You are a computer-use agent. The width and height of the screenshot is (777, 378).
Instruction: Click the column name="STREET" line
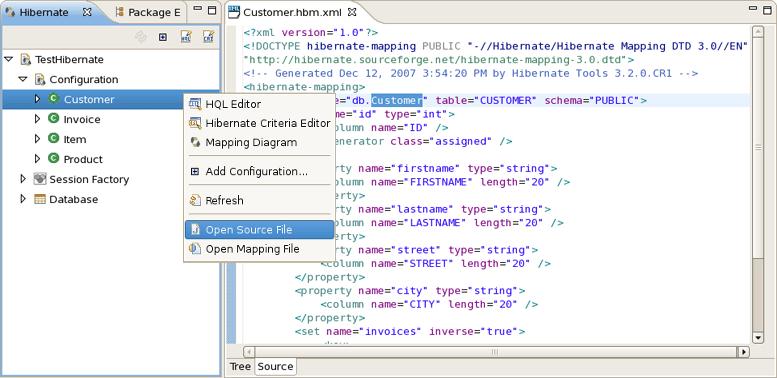(x=436, y=264)
